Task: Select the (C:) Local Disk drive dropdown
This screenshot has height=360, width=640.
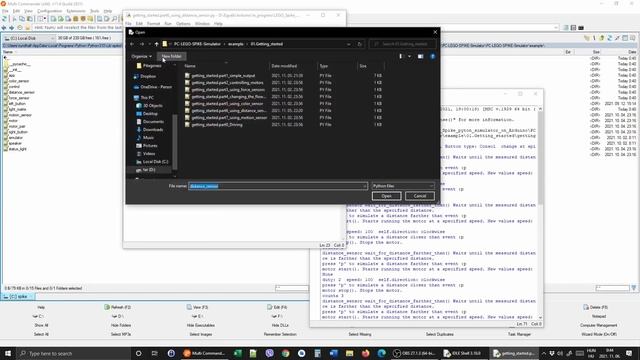Action: point(29,38)
